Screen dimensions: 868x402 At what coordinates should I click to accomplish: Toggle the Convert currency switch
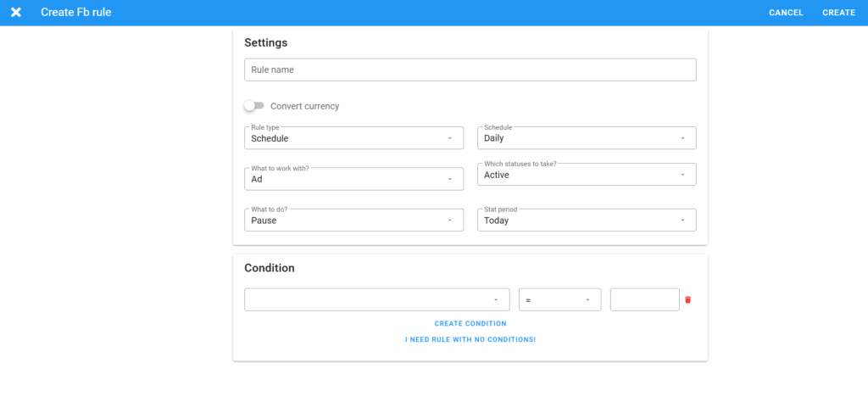254,106
